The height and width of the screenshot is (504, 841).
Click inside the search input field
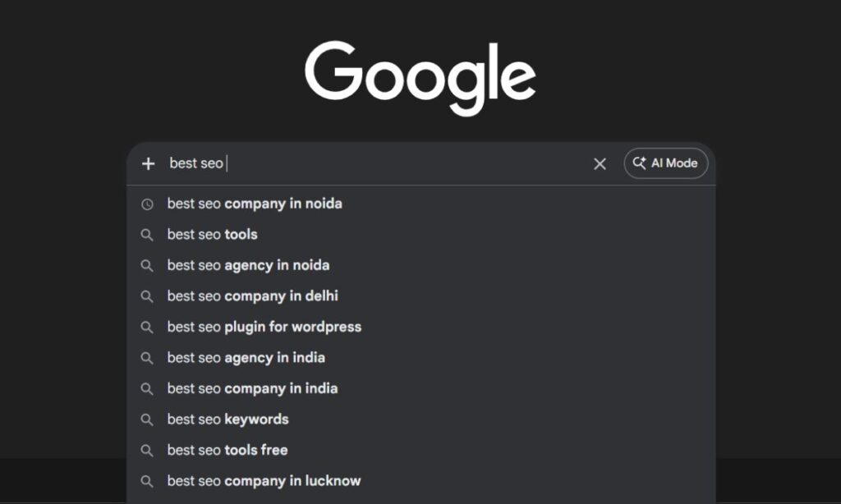tap(370, 163)
